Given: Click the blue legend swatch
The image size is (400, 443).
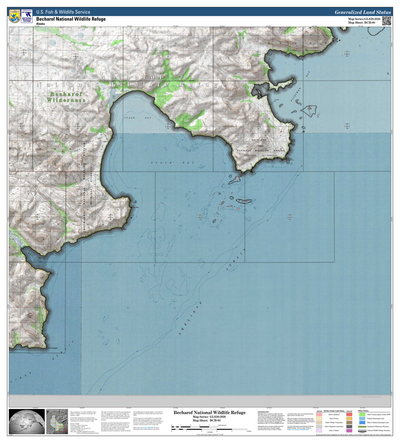Looking at the screenshot, I should click(x=362, y=423).
